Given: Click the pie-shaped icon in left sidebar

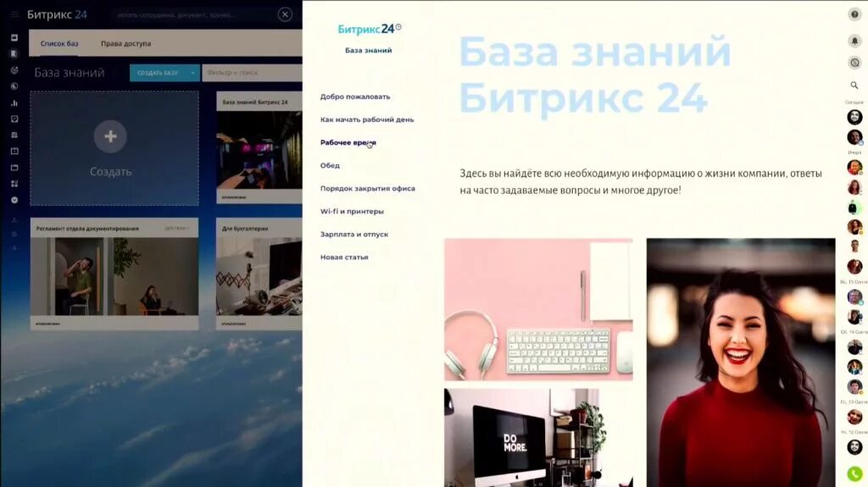Looking at the screenshot, I should pos(14,70).
